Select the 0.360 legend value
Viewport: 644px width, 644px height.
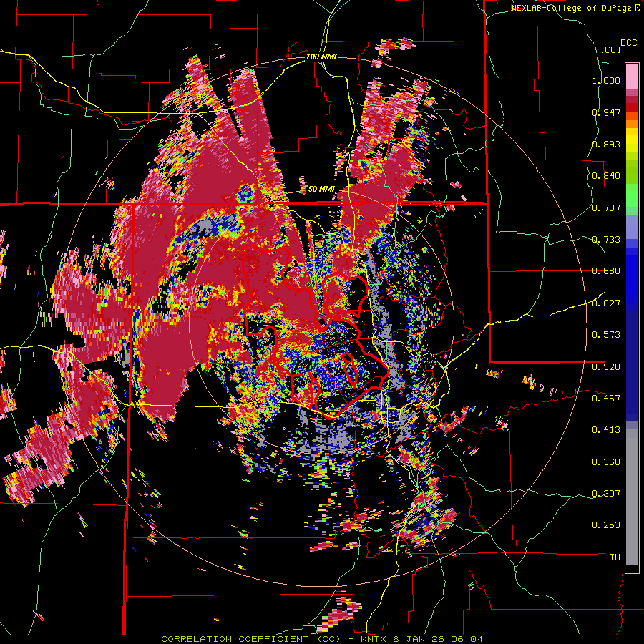click(x=606, y=462)
